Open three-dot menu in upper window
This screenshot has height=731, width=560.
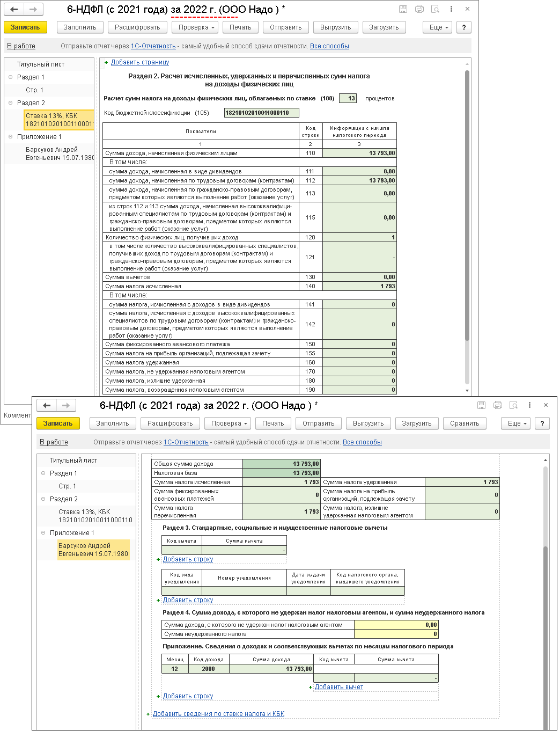(451, 9)
